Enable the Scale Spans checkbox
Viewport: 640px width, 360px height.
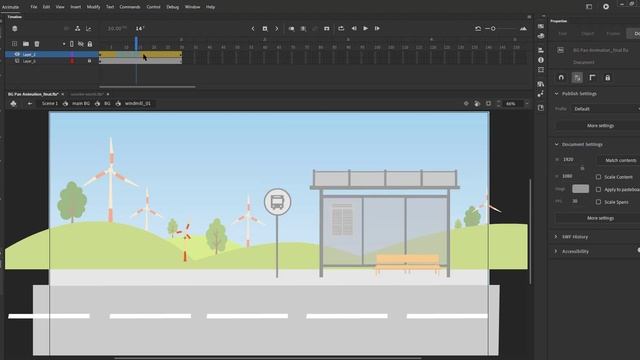pos(598,202)
